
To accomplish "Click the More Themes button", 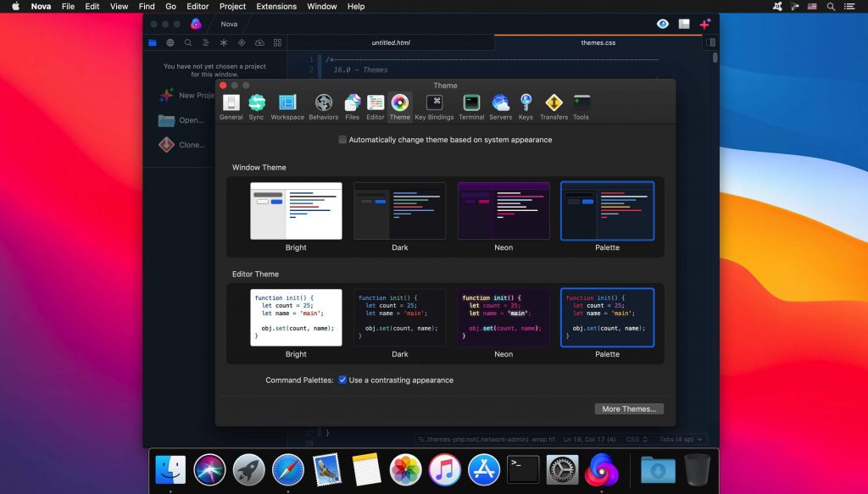I will 629,408.
